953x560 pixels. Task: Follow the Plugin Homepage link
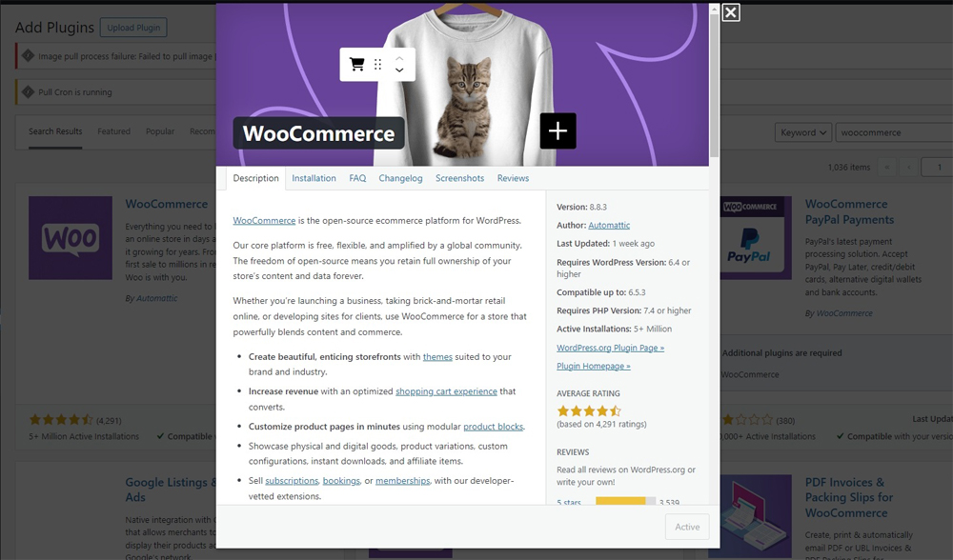593,367
